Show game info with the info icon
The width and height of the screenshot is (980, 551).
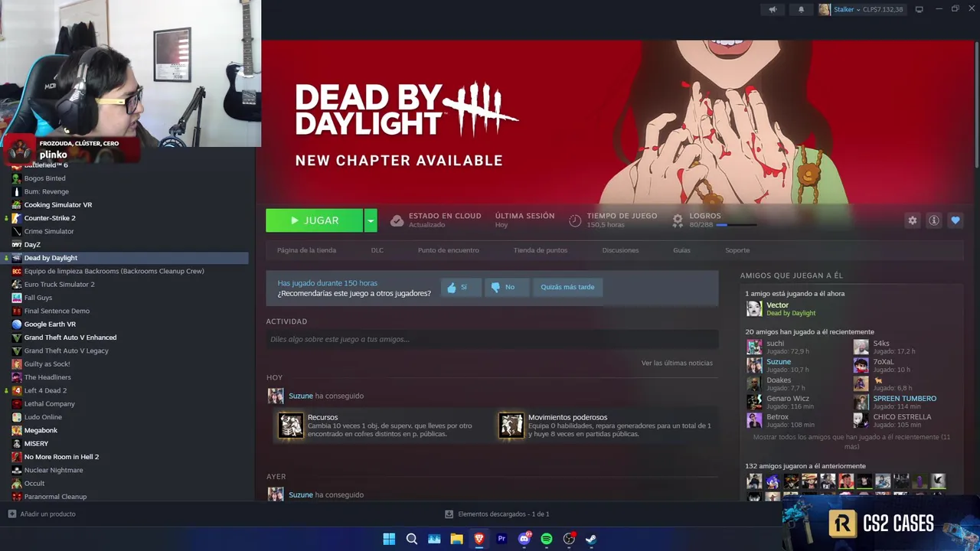tap(934, 220)
